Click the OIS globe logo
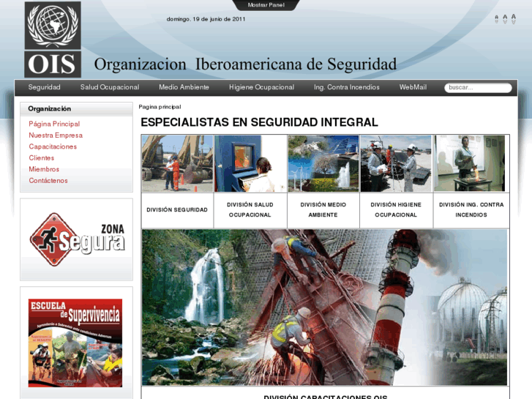Image resolution: width=532 pixels, height=399 pixels. pyautogui.click(x=53, y=40)
